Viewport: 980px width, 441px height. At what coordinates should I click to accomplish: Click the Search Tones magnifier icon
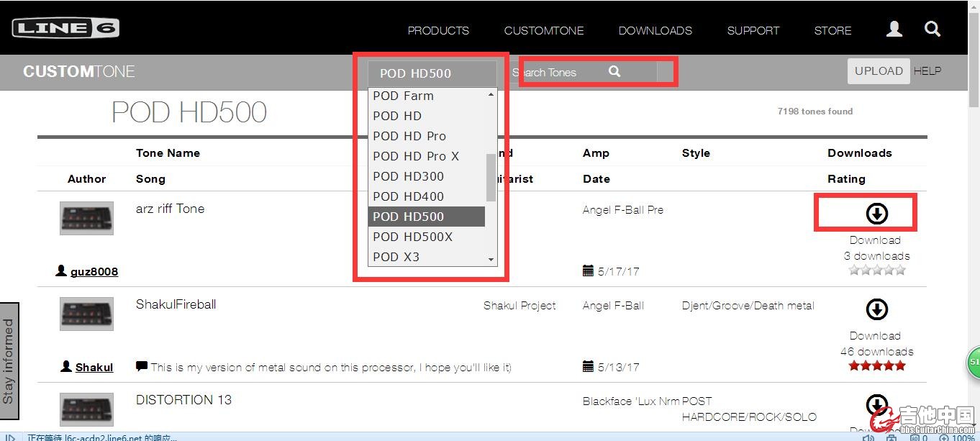[614, 71]
